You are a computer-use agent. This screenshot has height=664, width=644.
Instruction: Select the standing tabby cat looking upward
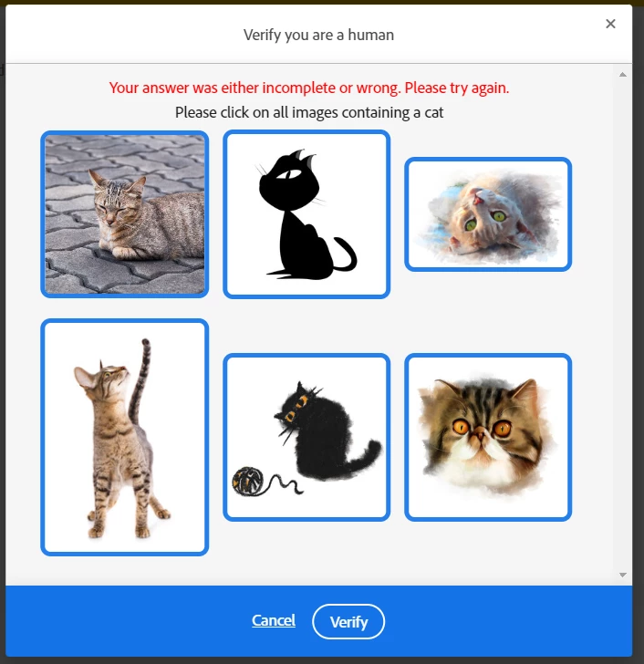(x=124, y=437)
